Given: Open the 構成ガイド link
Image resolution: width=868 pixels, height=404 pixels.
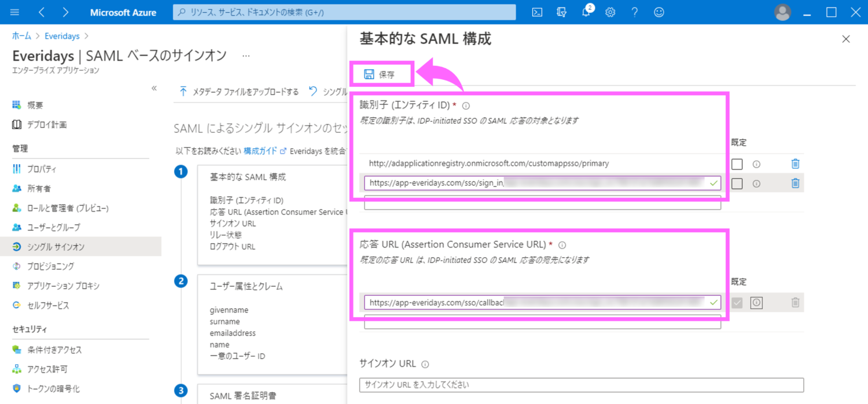Looking at the screenshot, I should [260, 151].
